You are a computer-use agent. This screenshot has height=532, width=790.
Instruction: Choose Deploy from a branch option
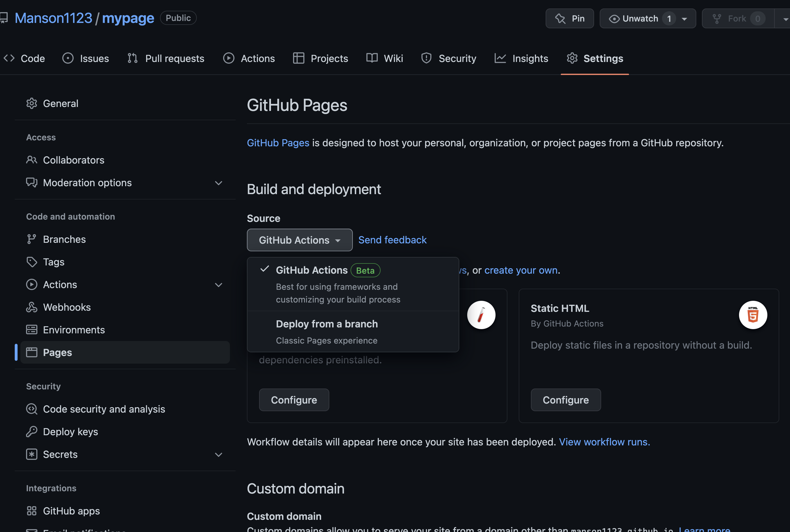(353, 331)
